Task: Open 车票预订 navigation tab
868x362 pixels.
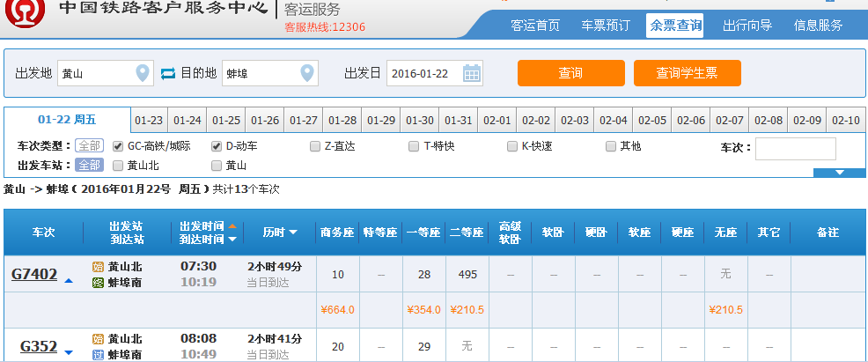Action: (x=605, y=26)
